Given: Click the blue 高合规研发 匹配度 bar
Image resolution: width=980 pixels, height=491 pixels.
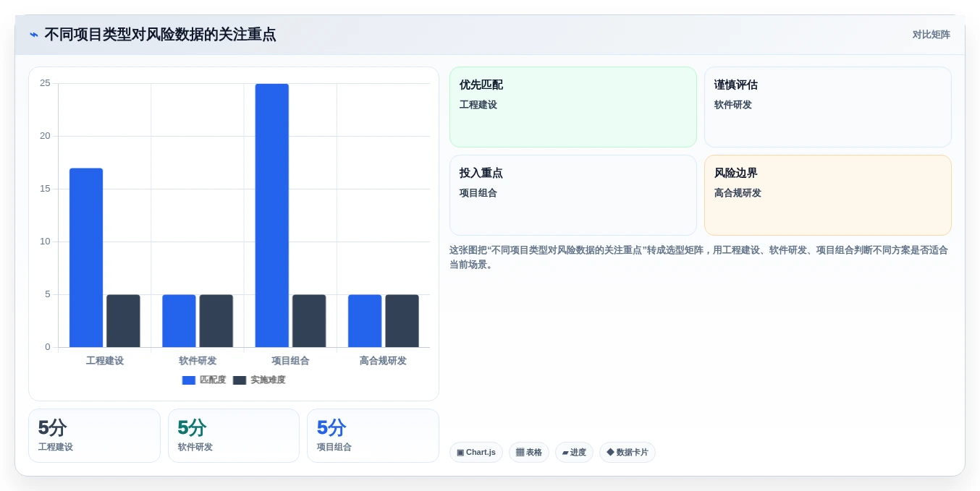Looking at the screenshot, I should [365, 321].
